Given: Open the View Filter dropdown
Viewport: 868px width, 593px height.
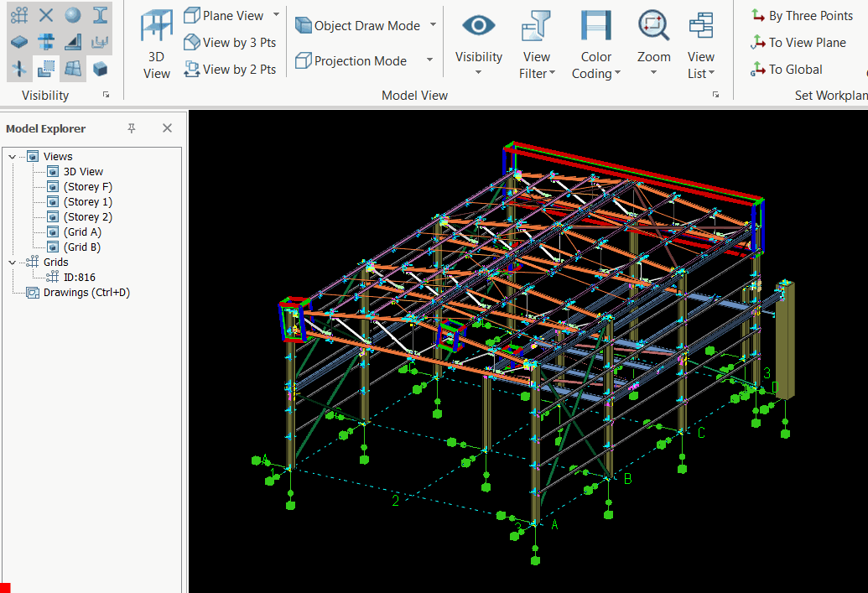Looking at the screenshot, I should click(x=536, y=44).
